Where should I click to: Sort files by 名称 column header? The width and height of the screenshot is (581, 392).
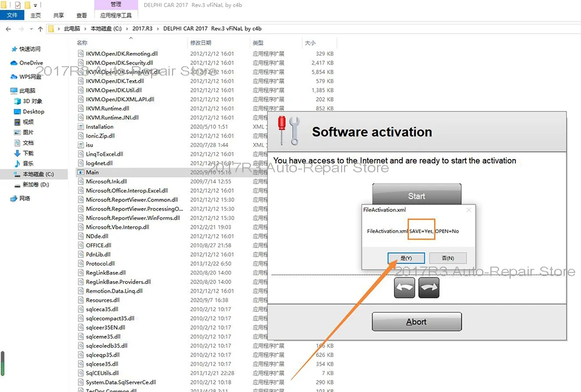tap(82, 43)
